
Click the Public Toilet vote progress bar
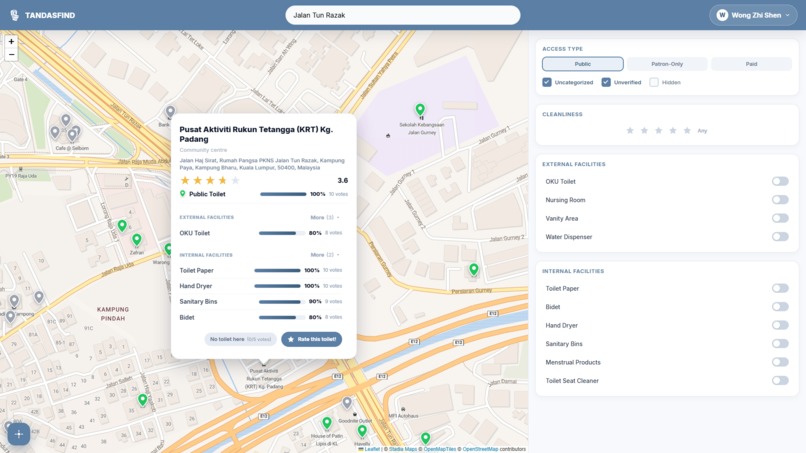[x=283, y=194]
